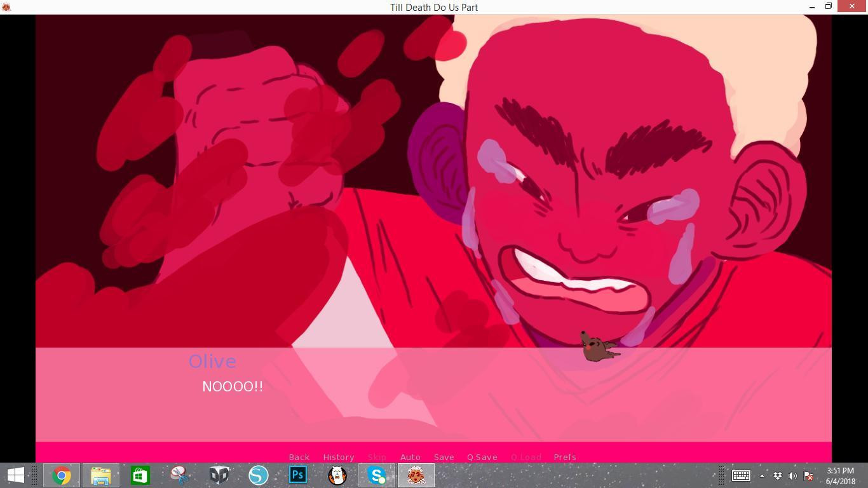
Task: Enable Auto text advance
Action: (410, 457)
